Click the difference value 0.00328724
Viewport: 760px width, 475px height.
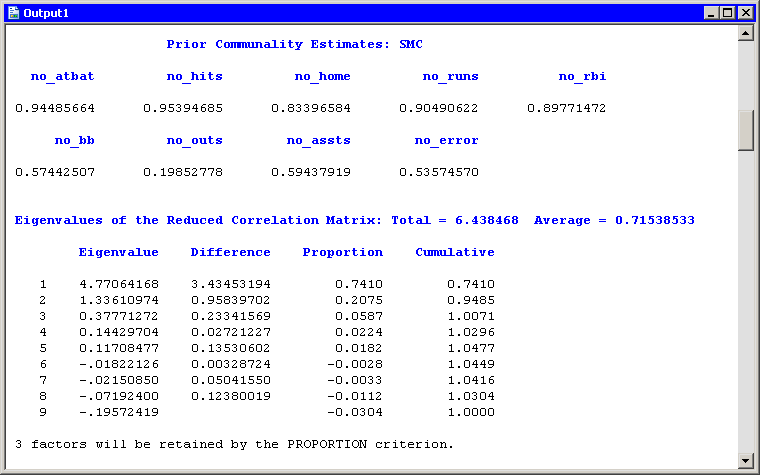coord(231,364)
